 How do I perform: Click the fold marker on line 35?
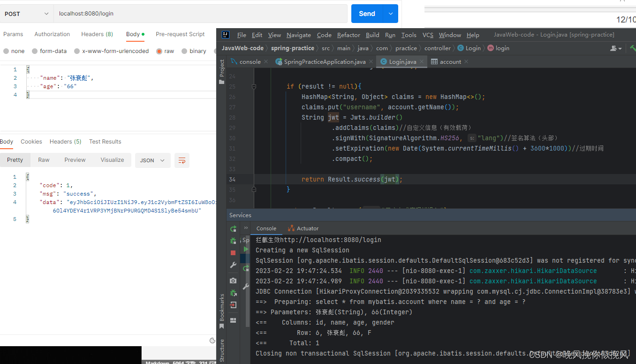pyautogui.click(x=254, y=190)
